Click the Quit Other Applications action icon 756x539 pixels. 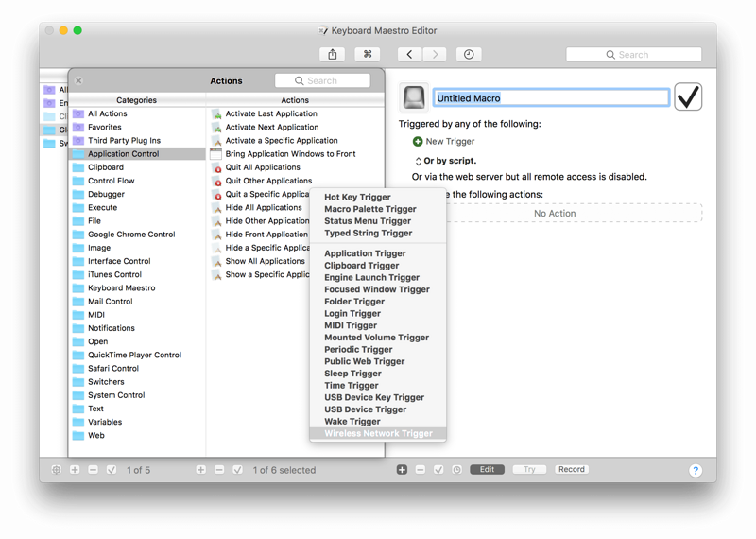pos(217,182)
